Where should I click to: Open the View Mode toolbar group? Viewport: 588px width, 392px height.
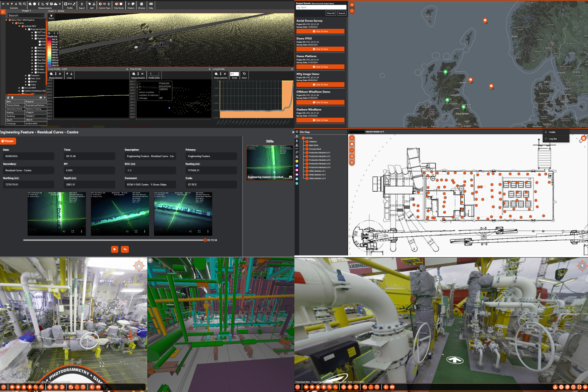(x=119, y=5)
